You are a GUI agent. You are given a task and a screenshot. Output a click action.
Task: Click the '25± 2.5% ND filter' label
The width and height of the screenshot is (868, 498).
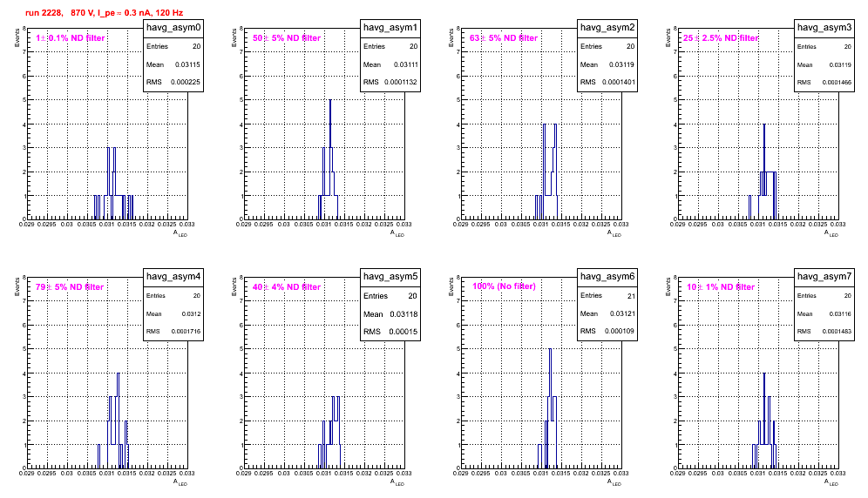pos(720,38)
